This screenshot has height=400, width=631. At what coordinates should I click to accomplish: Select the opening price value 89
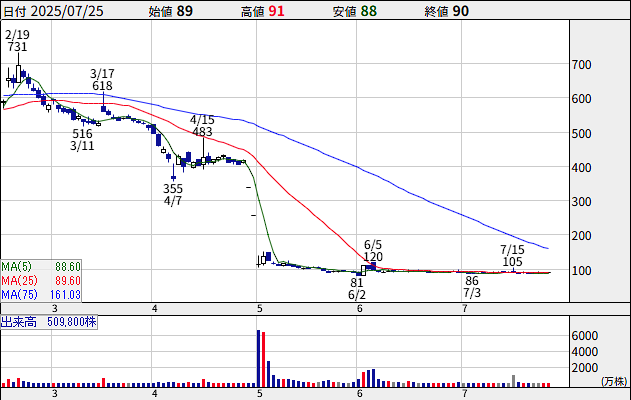(185, 11)
